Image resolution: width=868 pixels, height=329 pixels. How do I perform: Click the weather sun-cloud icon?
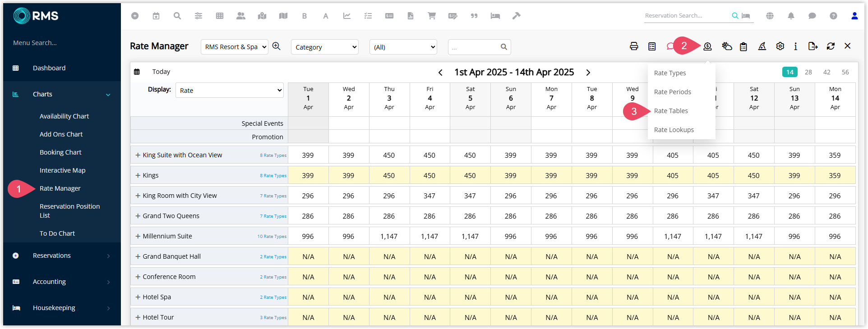coord(727,46)
